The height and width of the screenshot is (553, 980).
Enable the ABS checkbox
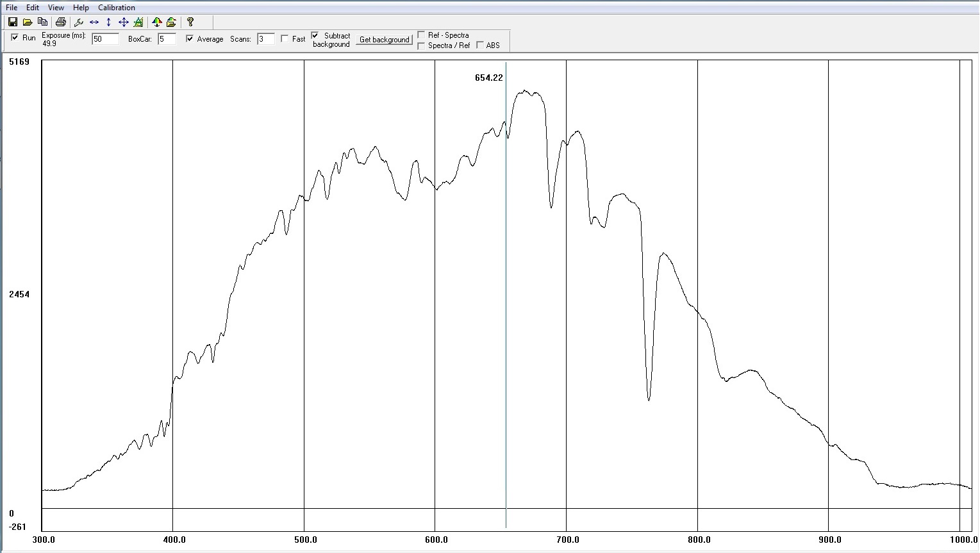pyautogui.click(x=480, y=45)
